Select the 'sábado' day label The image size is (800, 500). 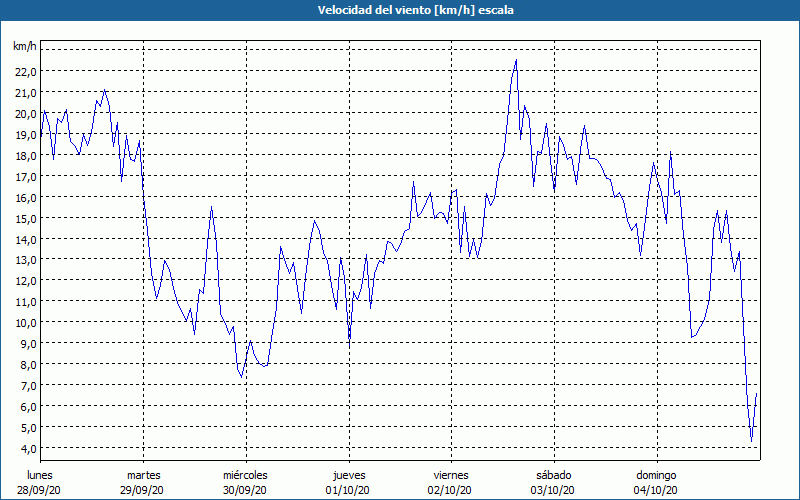tap(554, 475)
